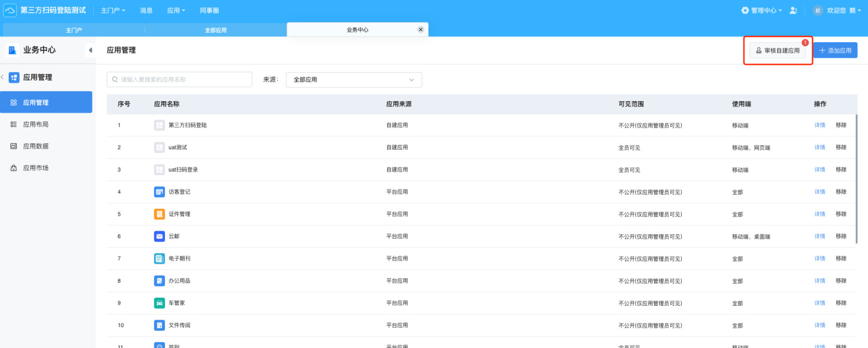This screenshot has height=348, width=868.
Task: Click the 文件传阅 app icon
Action: tap(159, 325)
